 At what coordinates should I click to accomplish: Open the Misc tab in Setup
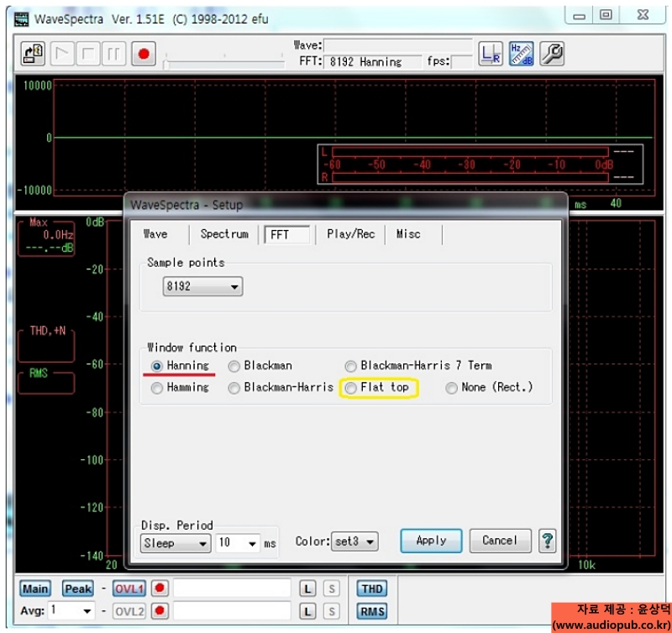[408, 234]
